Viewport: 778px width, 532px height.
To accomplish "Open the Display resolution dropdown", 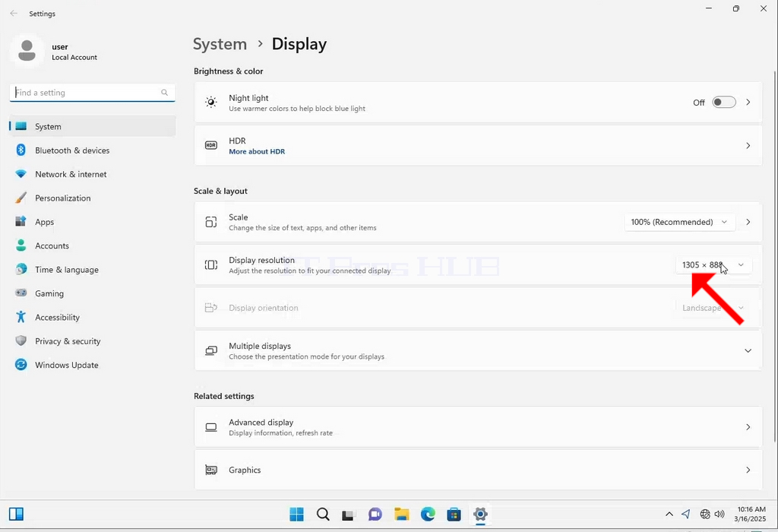I will click(x=713, y=265).
